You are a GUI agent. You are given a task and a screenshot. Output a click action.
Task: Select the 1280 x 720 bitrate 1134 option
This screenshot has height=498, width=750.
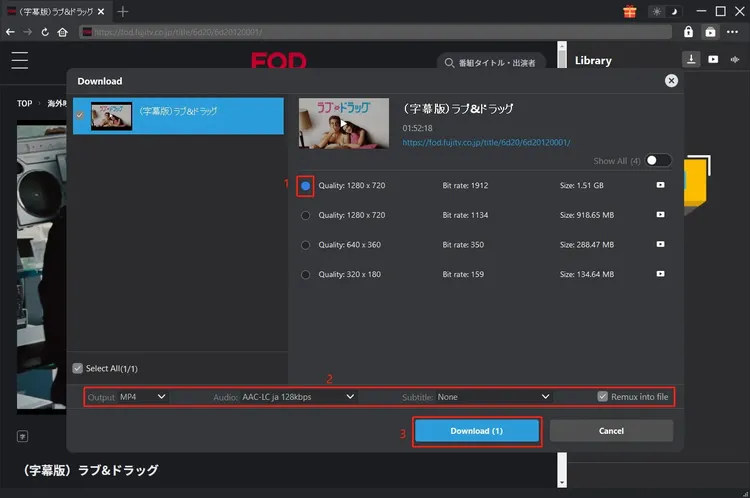tap(306, 215)
